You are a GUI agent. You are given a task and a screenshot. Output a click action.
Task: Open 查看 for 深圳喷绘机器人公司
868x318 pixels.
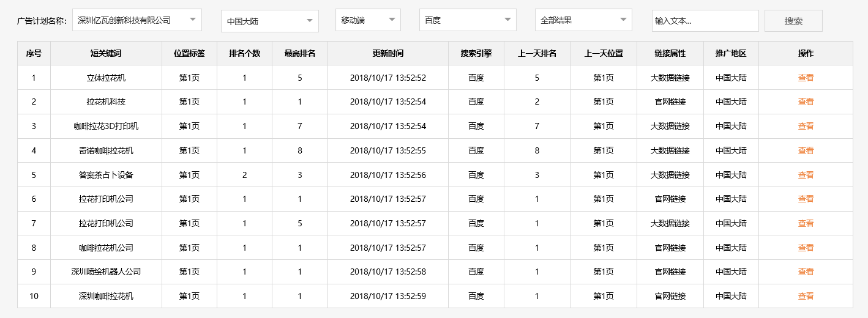(806, 272)
